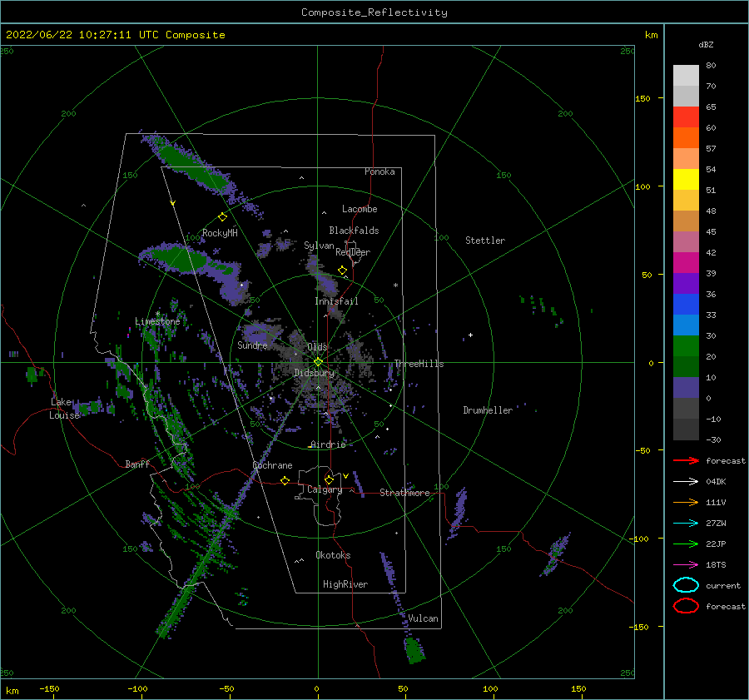
Task: Click the orange 111V arrow icon
Action: pyautogui.click(x=686, y=502)
